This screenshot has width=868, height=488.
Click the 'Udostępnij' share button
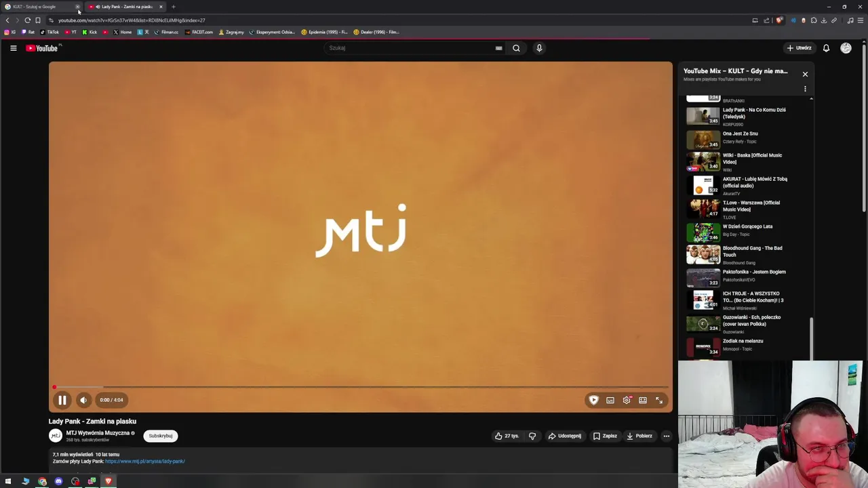pos(565,436)
